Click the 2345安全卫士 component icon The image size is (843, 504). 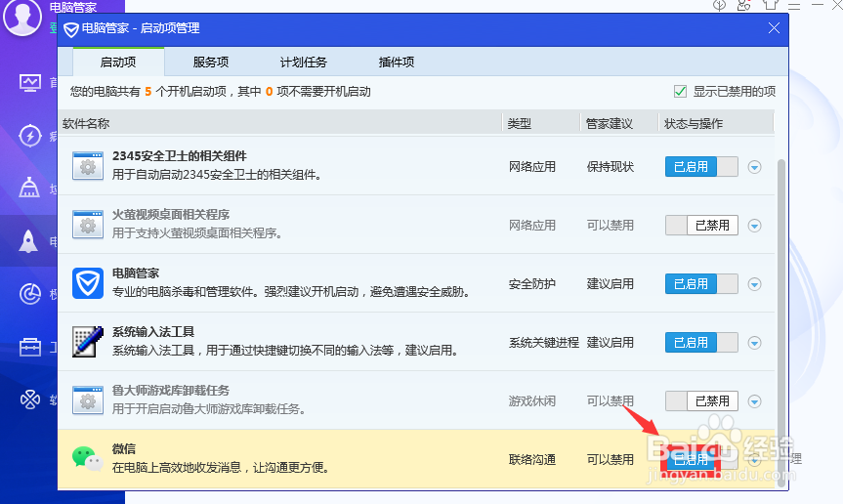pos(88,165)
